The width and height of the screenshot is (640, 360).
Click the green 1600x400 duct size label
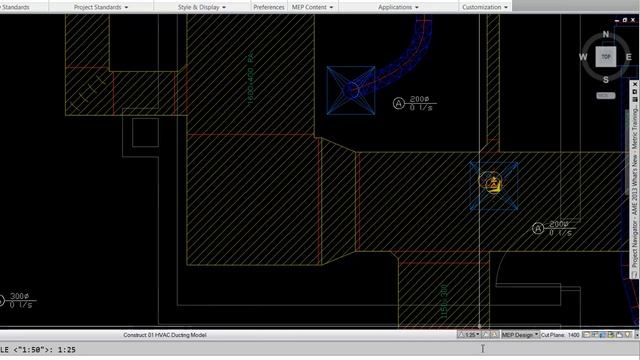(x=251, y=78)
